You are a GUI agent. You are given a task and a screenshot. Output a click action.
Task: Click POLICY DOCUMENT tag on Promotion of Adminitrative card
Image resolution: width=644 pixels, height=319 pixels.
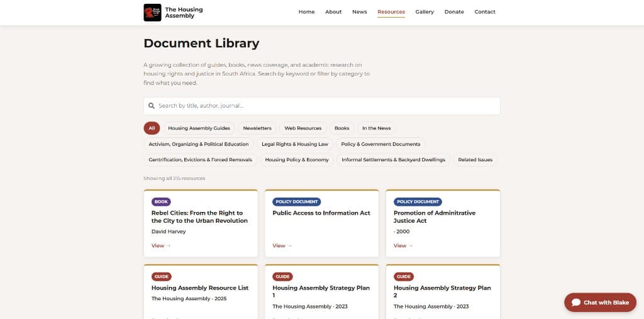click(x=418, y=202)
